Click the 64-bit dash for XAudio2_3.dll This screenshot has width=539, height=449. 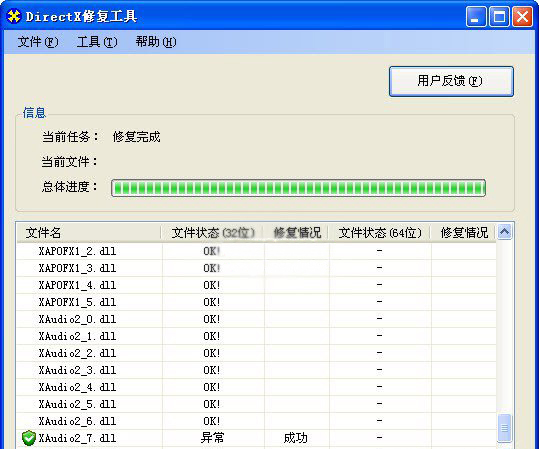tap(380, 370)
